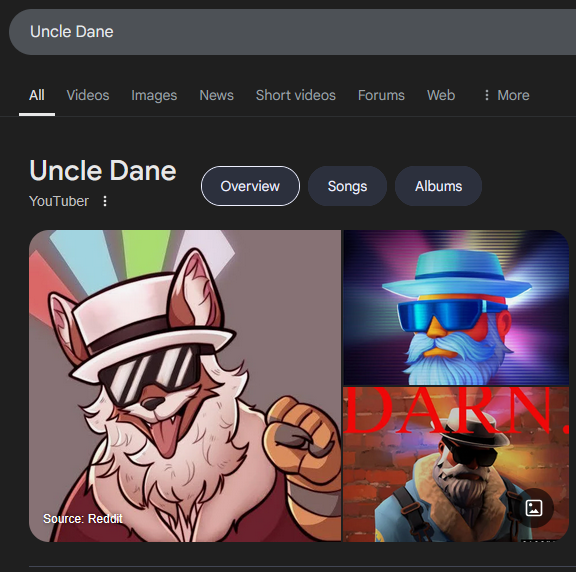576x572 pixels.
Task: Open the image gallery icon on DARN thumbnail
Action: point(534,508)
